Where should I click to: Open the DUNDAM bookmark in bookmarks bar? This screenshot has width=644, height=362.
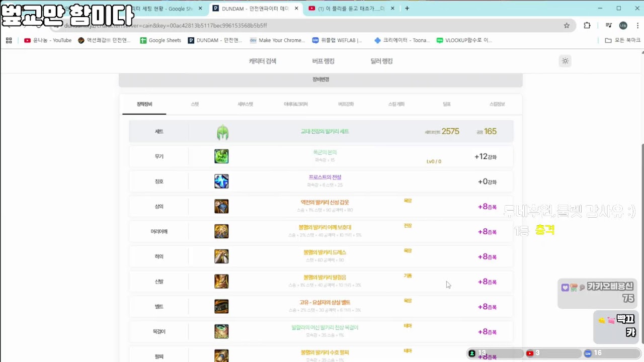pos(215,40)
